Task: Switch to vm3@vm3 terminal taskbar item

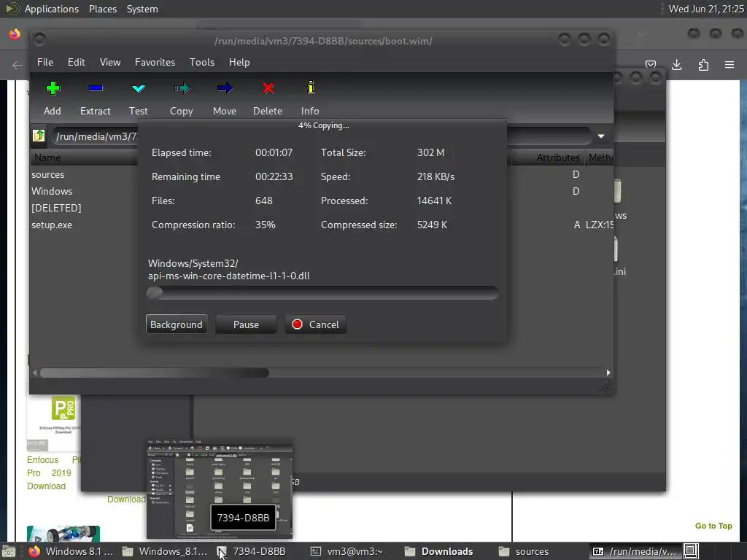Action: tap(347, 551)
